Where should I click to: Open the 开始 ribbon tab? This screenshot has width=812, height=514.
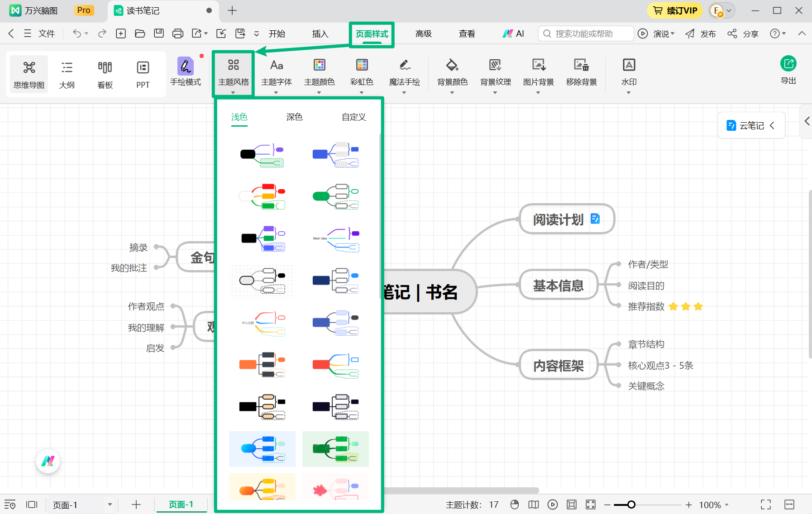click(277, 33)
